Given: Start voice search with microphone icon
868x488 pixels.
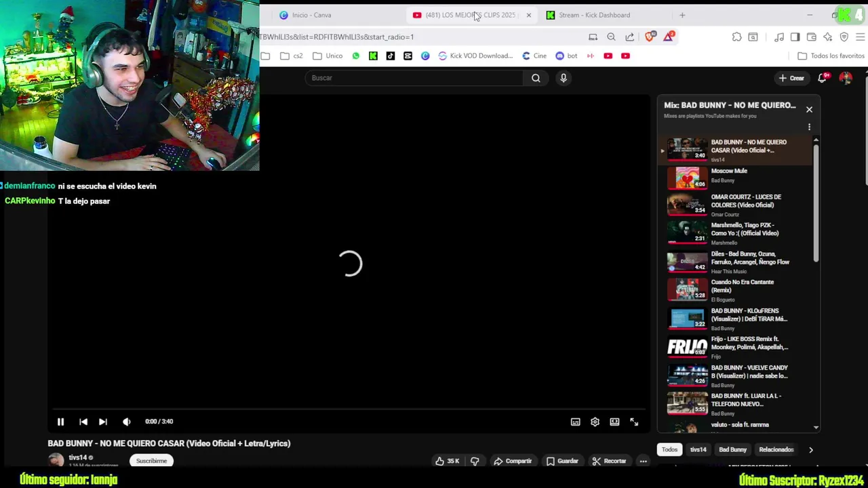Looking at the screenshot, I should [563, 78].
